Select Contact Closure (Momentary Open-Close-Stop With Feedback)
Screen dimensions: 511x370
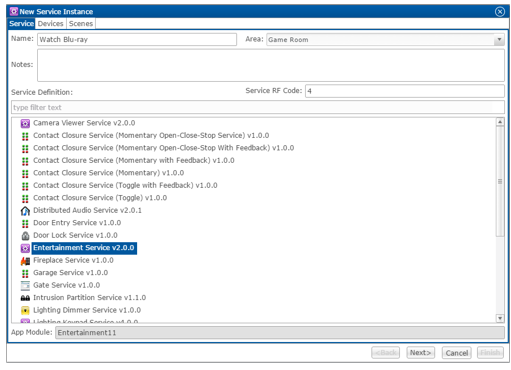pyautogui.click(x=163, y=148)
